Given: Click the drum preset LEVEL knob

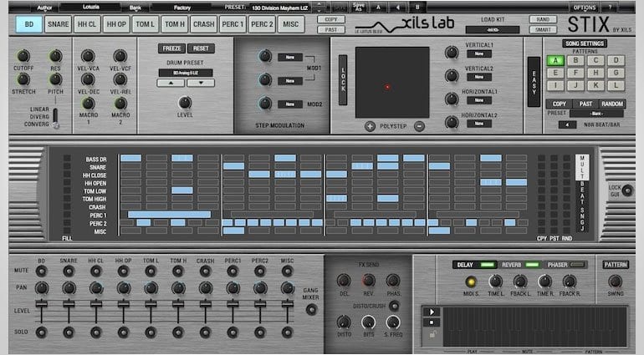Looking at the screenshot, I should pos(185,102).
